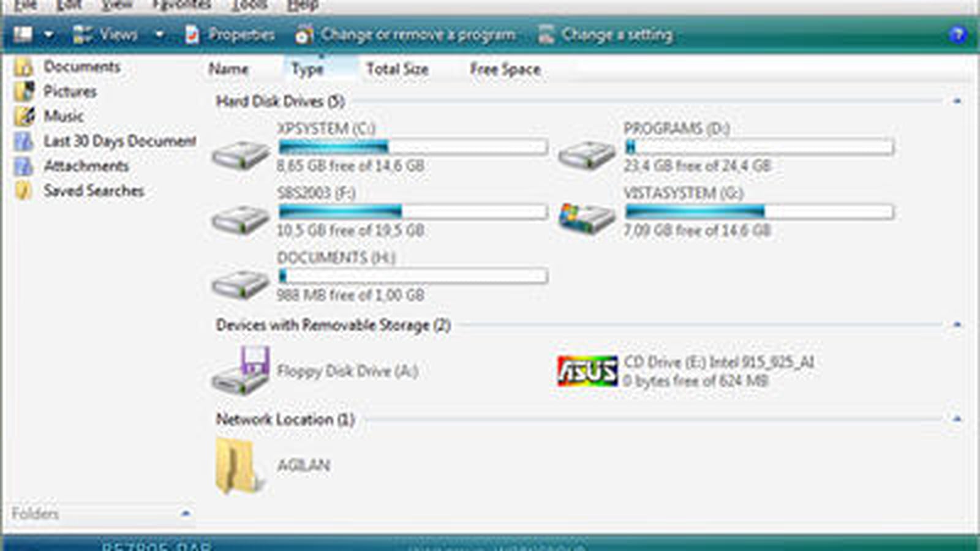
Task: Select the SBS2003 (F:) drive icon
Action: click(240, 220)
